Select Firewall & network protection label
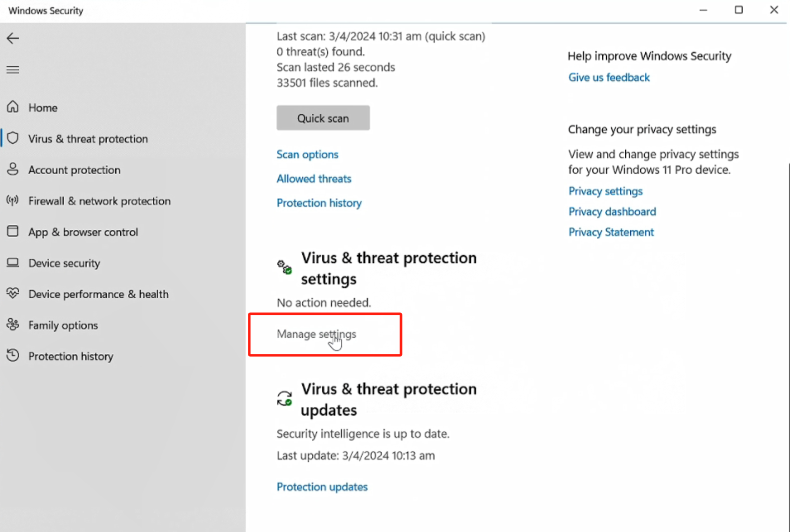 point(99,201)
